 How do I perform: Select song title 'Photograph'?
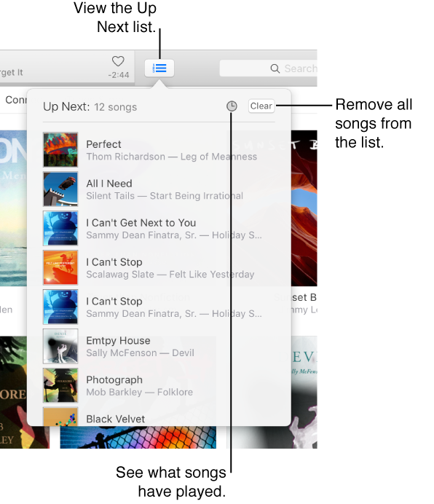pyautogui.click(x=114, y=380)
